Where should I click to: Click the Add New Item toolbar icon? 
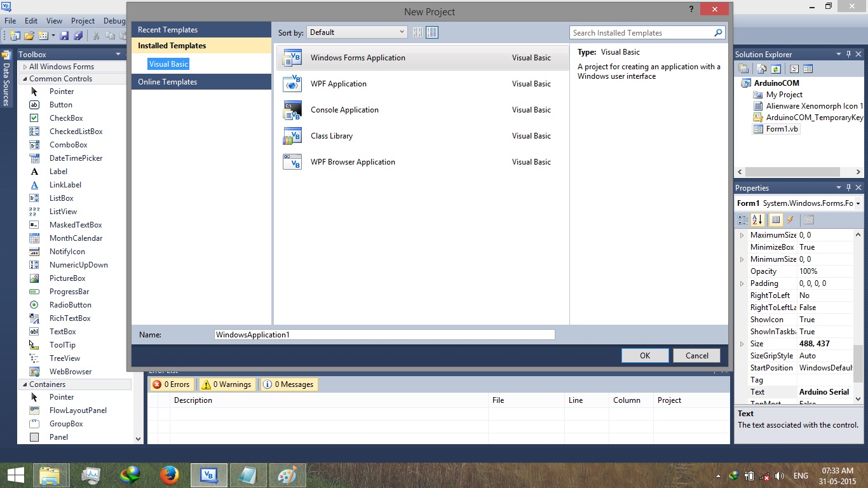tap(43, 36)
